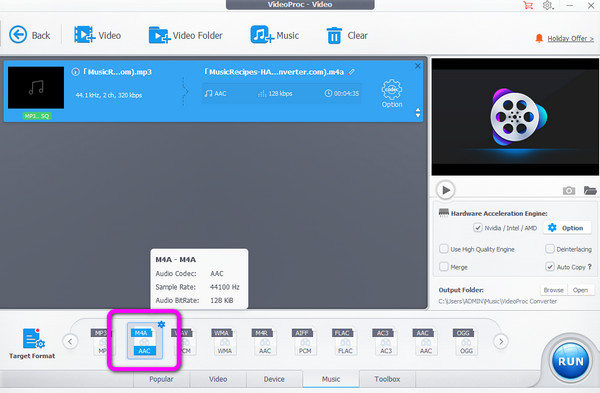Open M4A format gear settings
Image resolution: width=600 pixels, height=393 pixels.
pos(161,325)
